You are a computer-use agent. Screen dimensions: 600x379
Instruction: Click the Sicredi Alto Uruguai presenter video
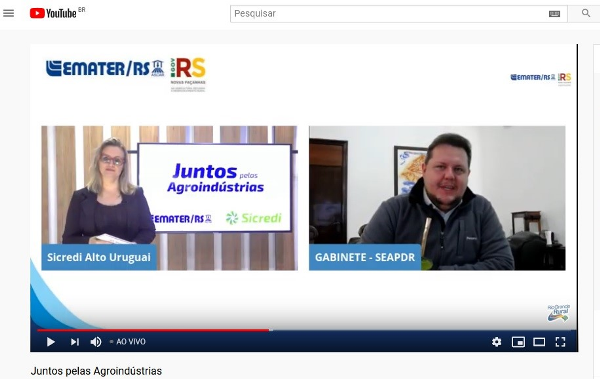coord(170,198)
